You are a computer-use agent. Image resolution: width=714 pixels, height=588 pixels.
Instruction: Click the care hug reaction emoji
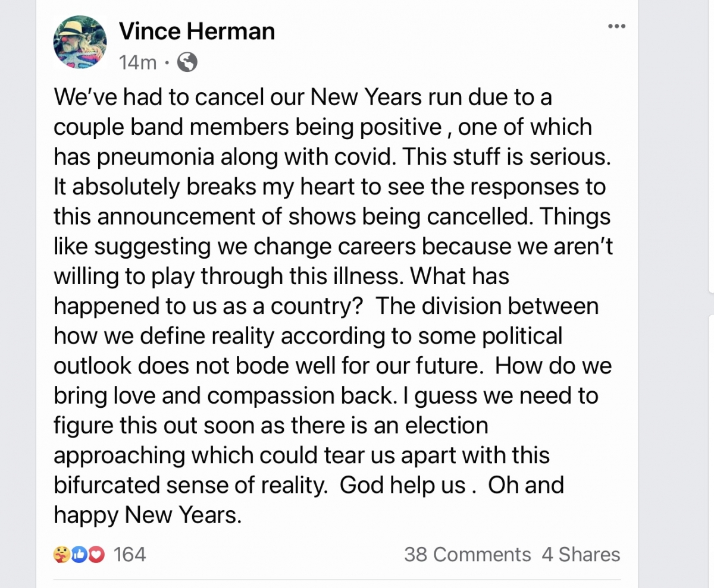click(61, 554)
